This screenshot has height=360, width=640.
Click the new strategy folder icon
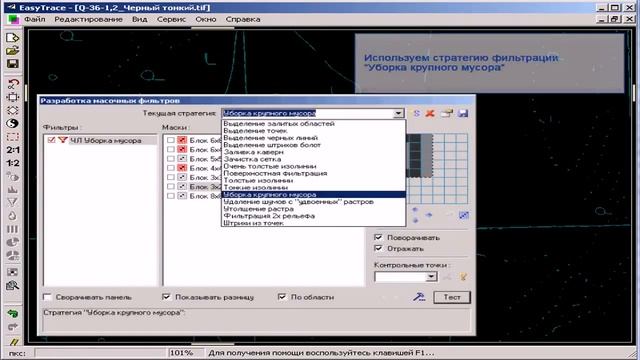click(x=447, y=113)
